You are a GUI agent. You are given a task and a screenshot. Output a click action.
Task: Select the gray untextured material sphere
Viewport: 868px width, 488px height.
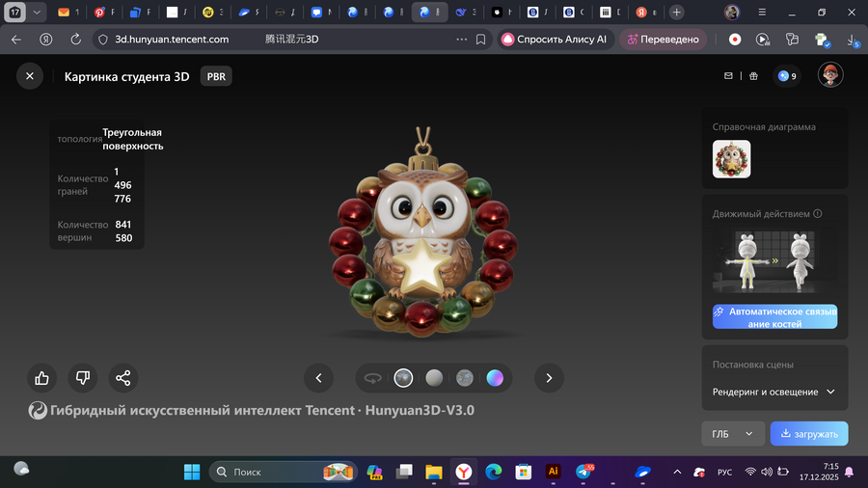click(434, 378)
